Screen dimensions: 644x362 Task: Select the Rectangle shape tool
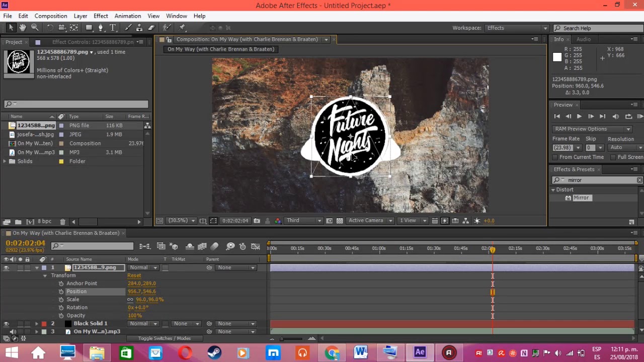coord(89,28)
